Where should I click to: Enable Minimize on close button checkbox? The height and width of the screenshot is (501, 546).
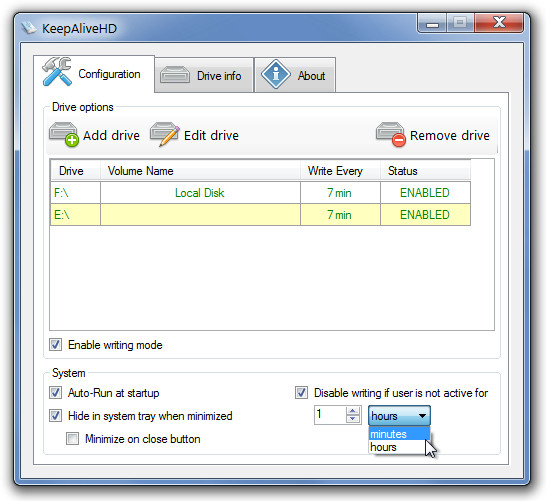click(72, 439)
